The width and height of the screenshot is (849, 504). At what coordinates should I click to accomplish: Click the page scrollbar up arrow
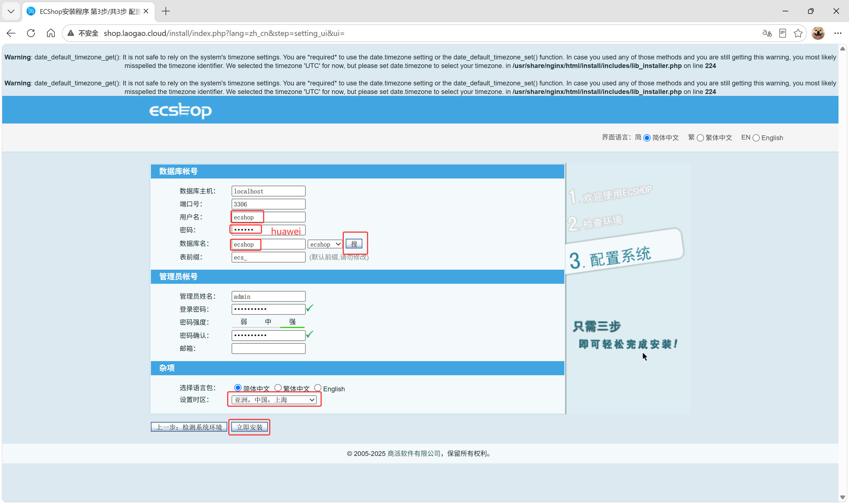click(843, 49)
